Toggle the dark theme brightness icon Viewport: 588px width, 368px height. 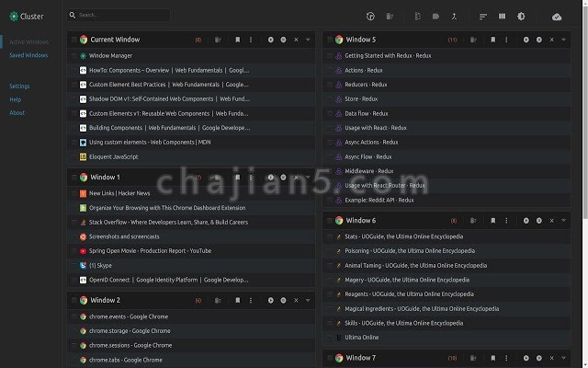[x=521, y=17]
